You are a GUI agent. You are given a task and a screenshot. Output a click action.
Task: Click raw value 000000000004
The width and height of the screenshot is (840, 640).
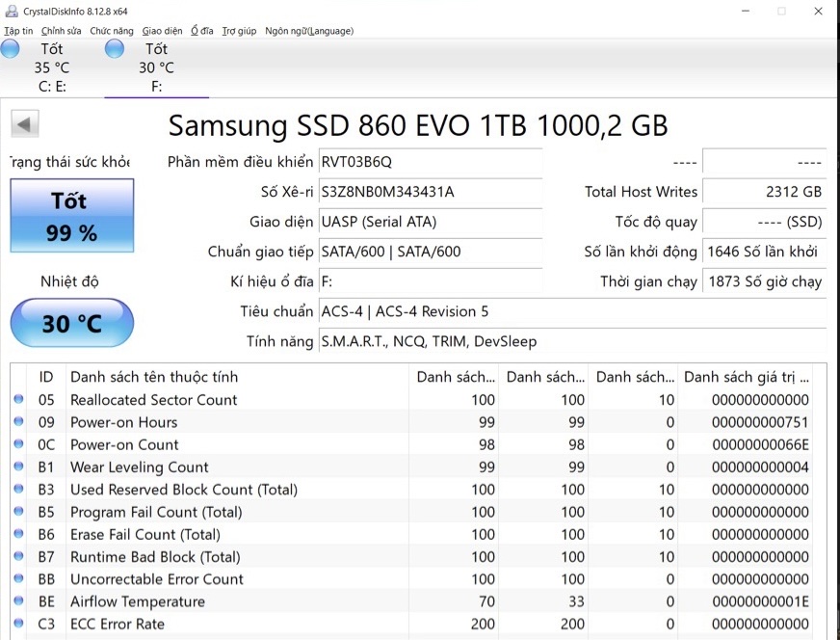coord(760,467)
